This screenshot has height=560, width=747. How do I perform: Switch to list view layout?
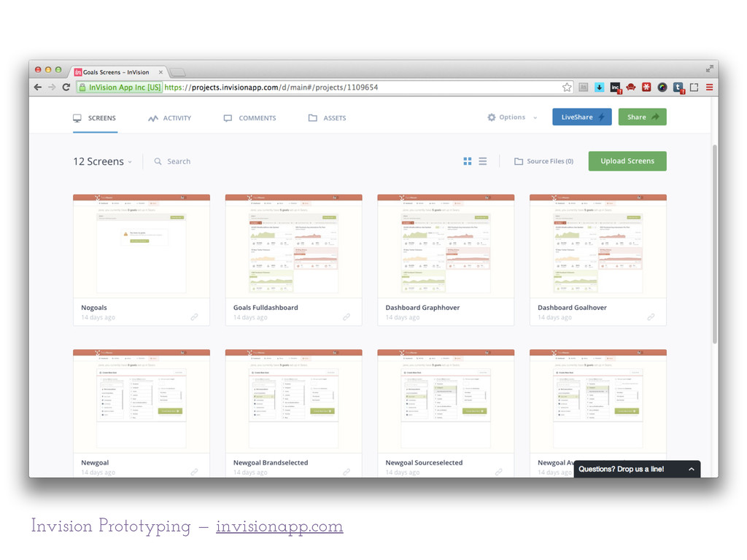point(483,161)
